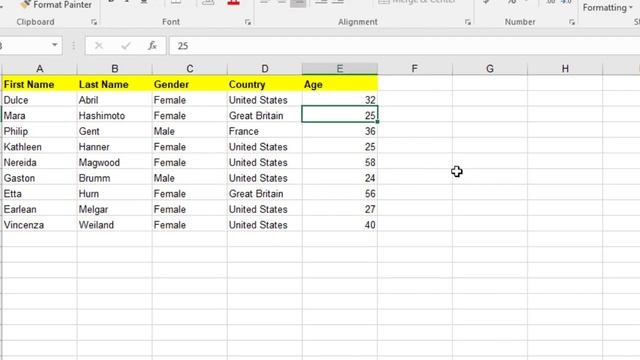640x360 pixels.
Task: Select the Gender header cell
Action: pos(190,84)
